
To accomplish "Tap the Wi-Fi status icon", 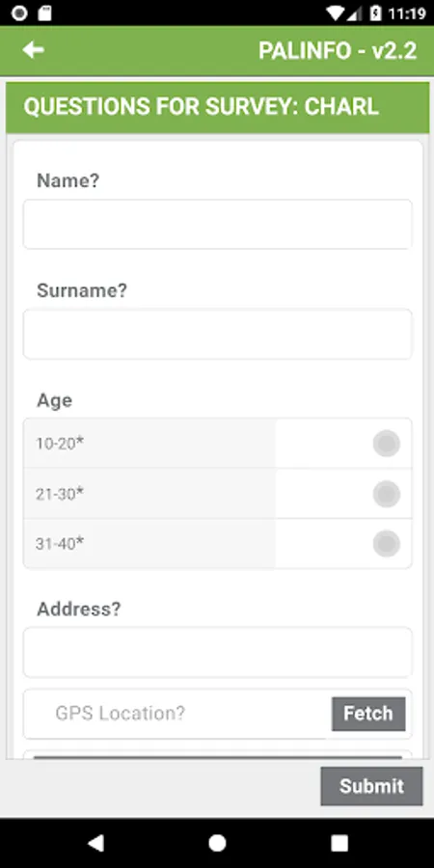I will click(x=336, y=13).
